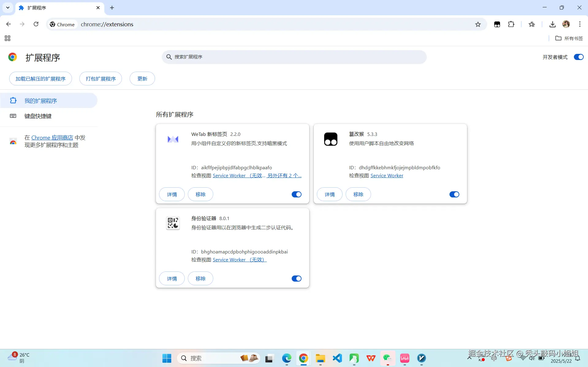
Task: Open the extensions puzzle-piece menu
Action: pyautogui.click(x=511, y=24)
